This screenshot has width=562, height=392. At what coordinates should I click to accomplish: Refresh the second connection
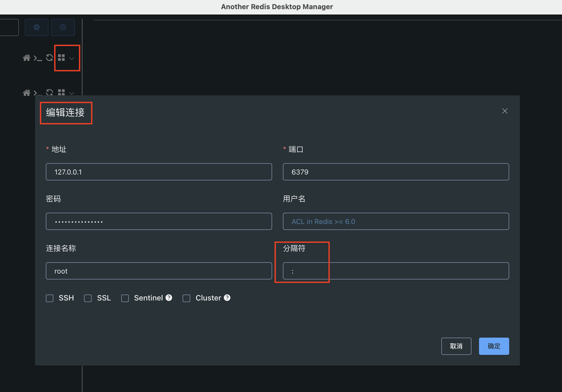[49, 92]
